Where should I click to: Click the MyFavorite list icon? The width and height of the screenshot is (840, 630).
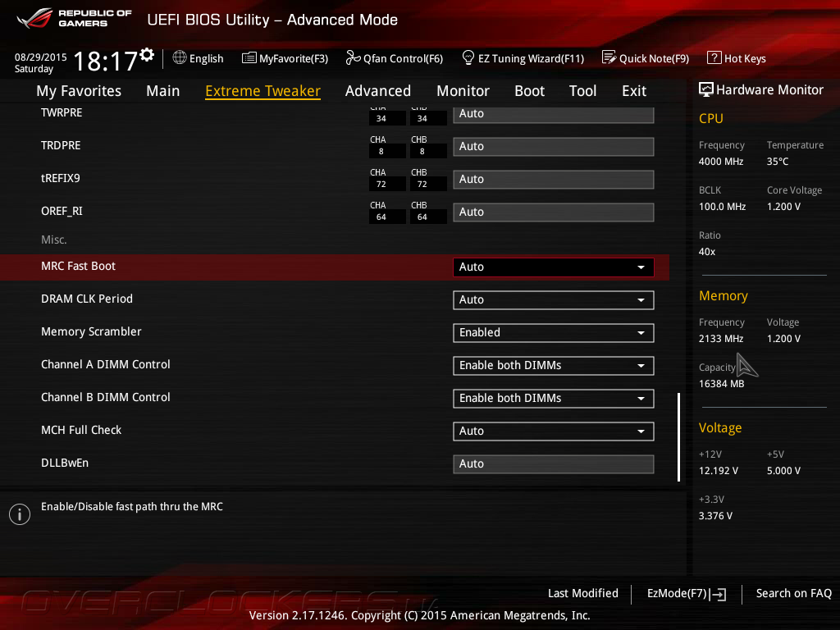tap(249, 58)
